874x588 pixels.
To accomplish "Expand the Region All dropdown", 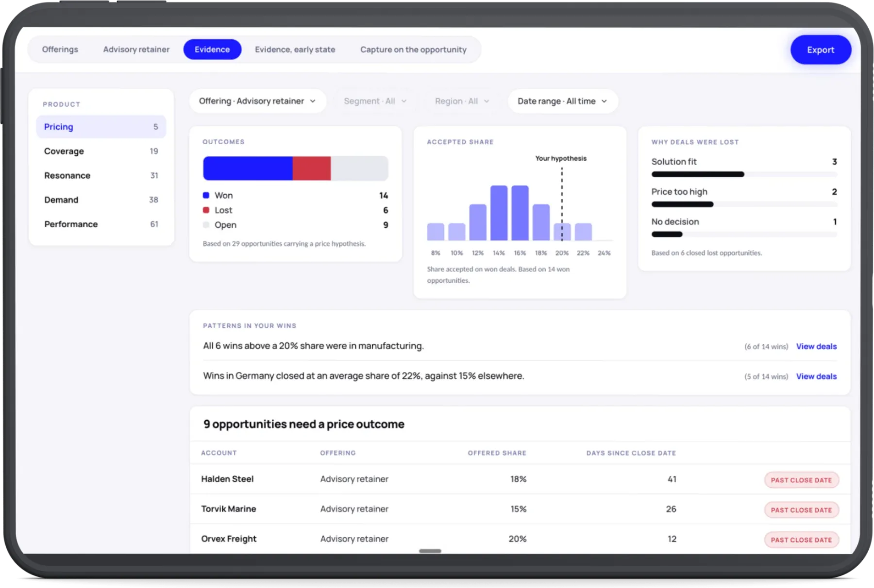I will pos(462,101).
